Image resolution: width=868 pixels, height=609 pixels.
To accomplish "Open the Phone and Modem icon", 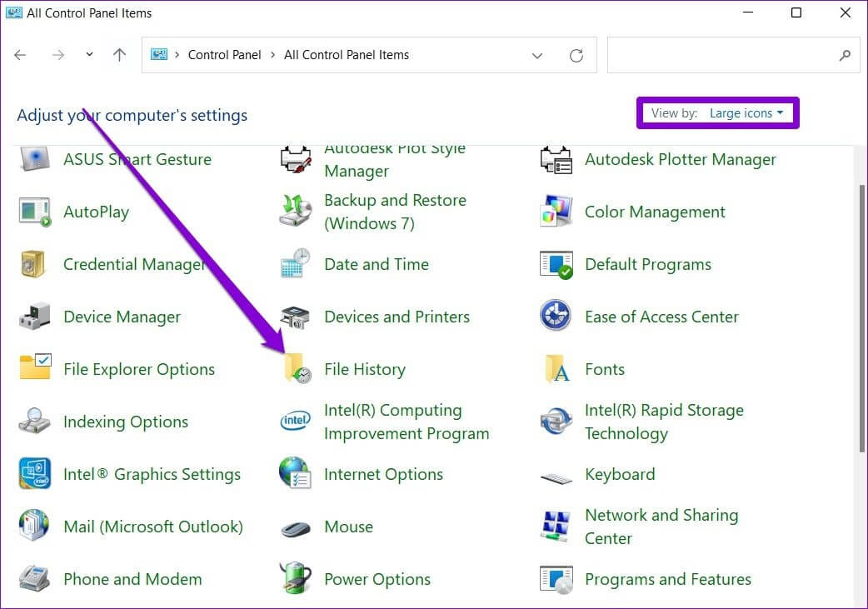I will tap(34, 578).
